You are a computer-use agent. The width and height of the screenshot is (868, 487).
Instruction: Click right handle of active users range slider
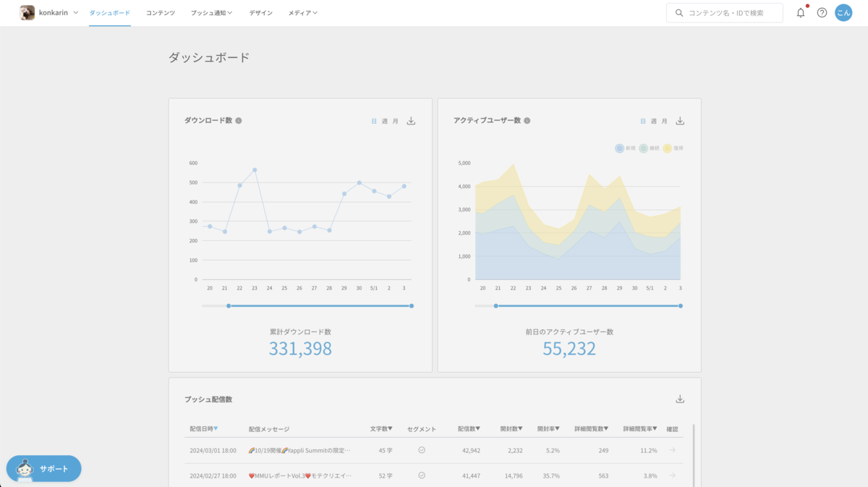(681, 306)
